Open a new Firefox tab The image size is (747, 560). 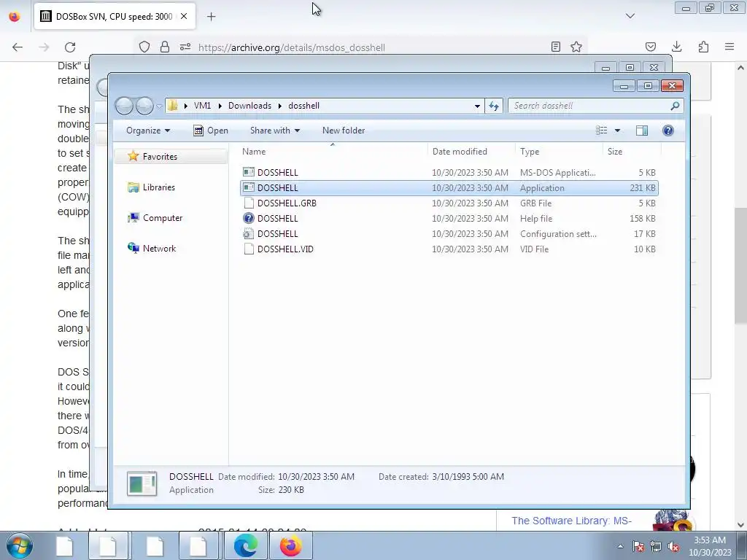coord(211,17)
